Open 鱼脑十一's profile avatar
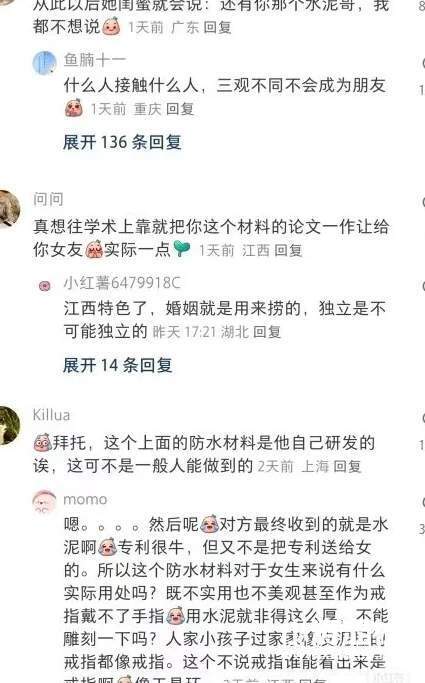Viewport: 425px width, 683px height. pos(44,62)
